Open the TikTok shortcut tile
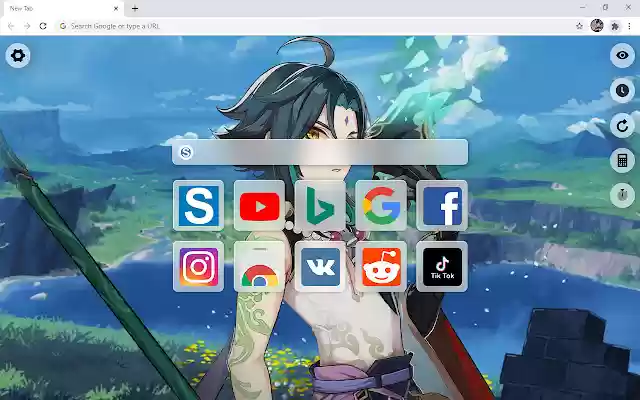The height and width of the screenshot is (400, 640). click(x=442, y=267)
